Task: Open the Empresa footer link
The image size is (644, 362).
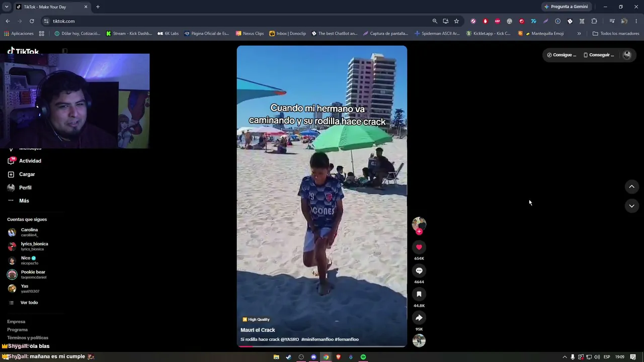Action: (16, 322)
